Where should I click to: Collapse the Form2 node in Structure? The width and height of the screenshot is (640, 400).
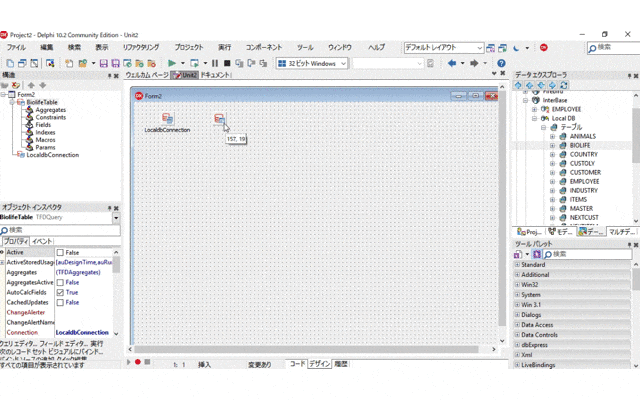(x=3, y=94)
